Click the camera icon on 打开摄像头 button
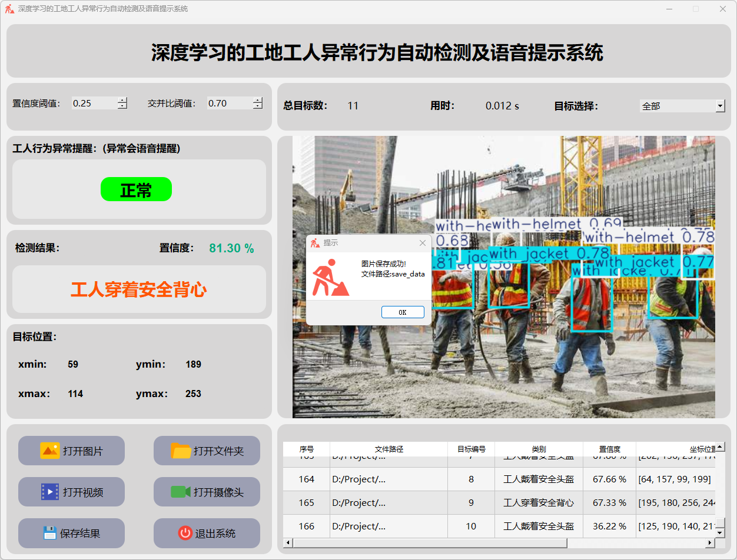Viewport: 737px width, 560px height. click(x=181, y=492)
